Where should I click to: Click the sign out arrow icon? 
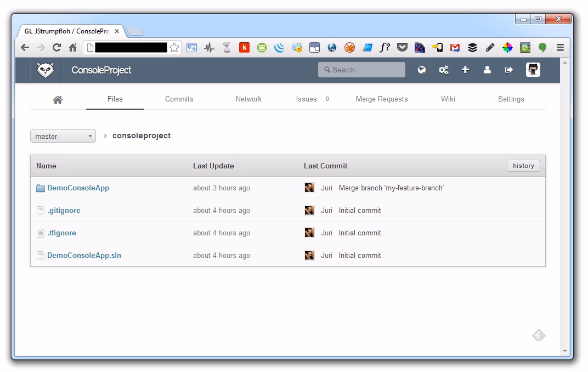tap(509, 70)
